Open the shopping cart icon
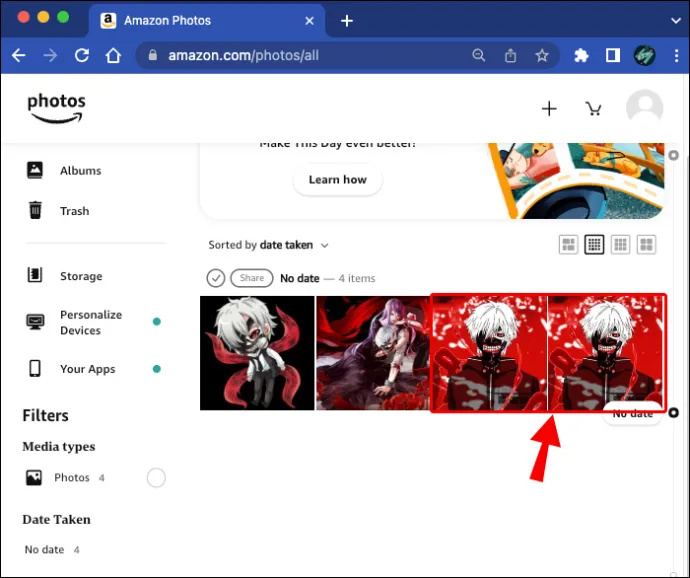The height and width of the screenshot is (578, 690). click(x=593, y=108)
